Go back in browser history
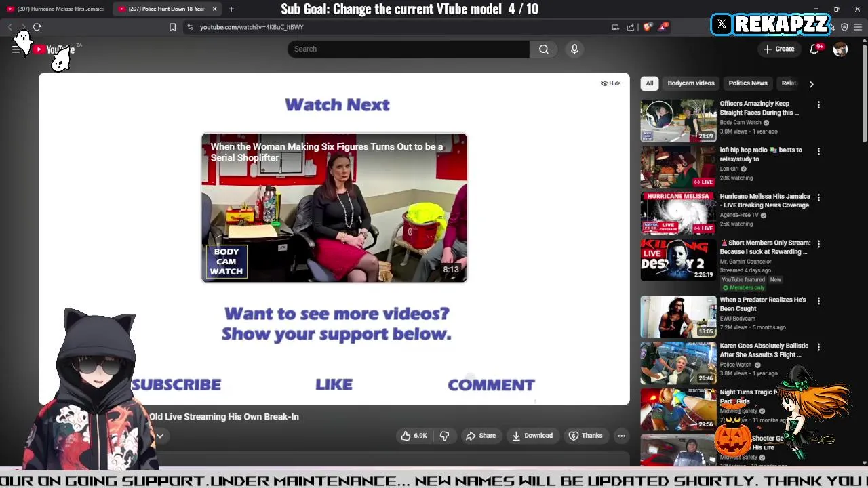Viewport: 868px width, 488px height. (x=9, y=27)
